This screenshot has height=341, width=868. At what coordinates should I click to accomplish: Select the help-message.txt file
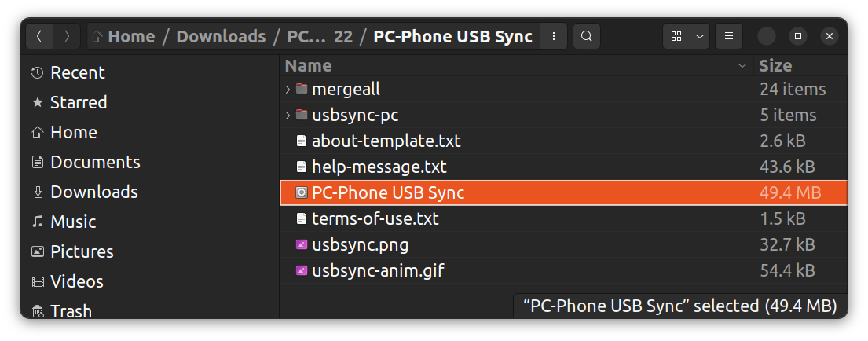pos(379,167)
